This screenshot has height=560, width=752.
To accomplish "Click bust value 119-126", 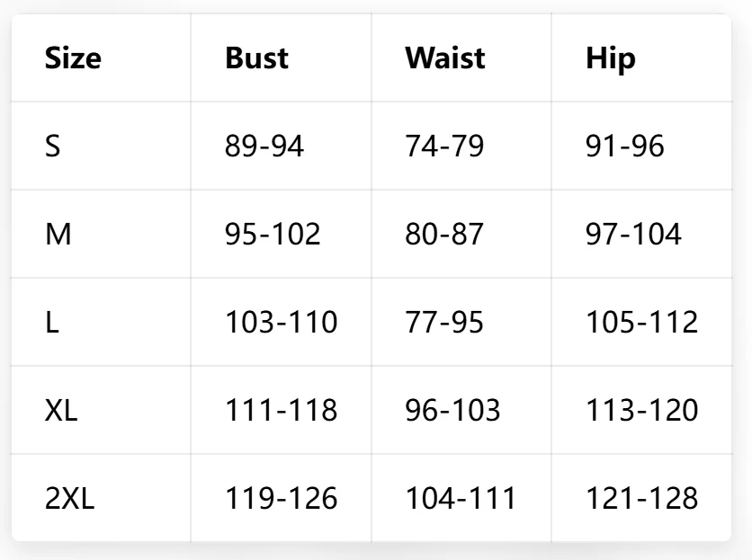I will [x=281, y=498].
